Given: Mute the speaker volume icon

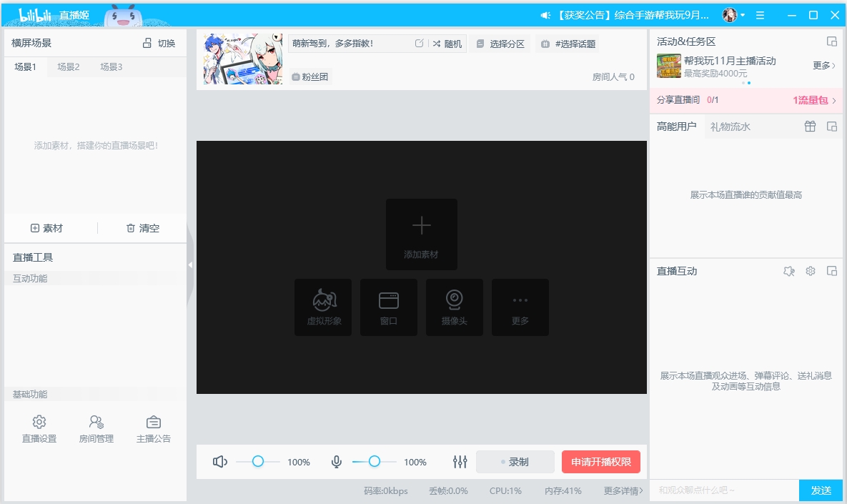Looking at the screenshot, I should pyautogui.click(x=220, y=461).
